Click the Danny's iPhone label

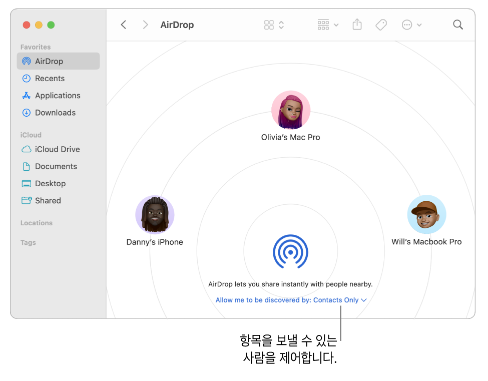pyautogui.click(x=155, y=242)
